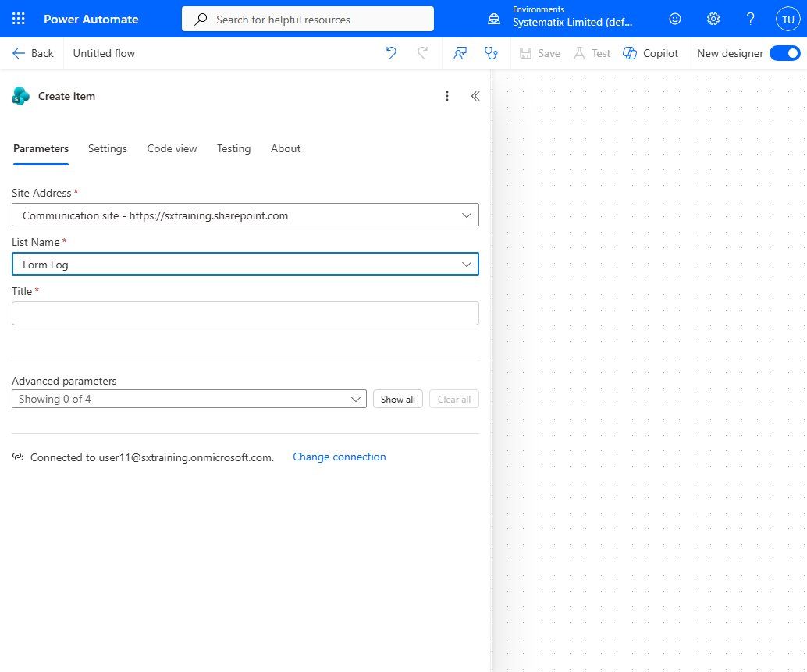Open the feedback smiley icon
807x672 pixels.
(675, 19)
